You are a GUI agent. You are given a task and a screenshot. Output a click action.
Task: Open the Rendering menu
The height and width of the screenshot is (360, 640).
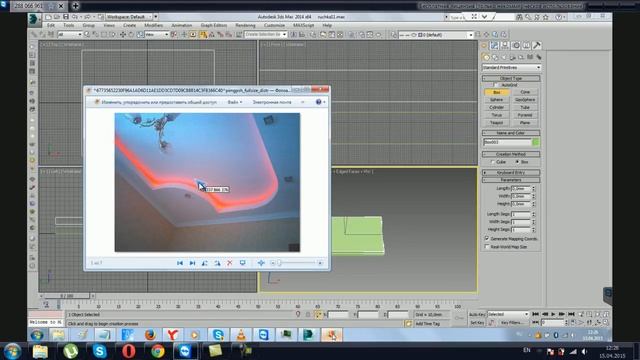coord(245,25)
